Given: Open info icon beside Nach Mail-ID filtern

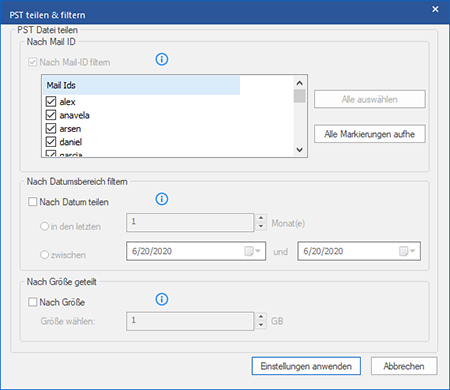Looking at the screenshot, I should (162, 60).
